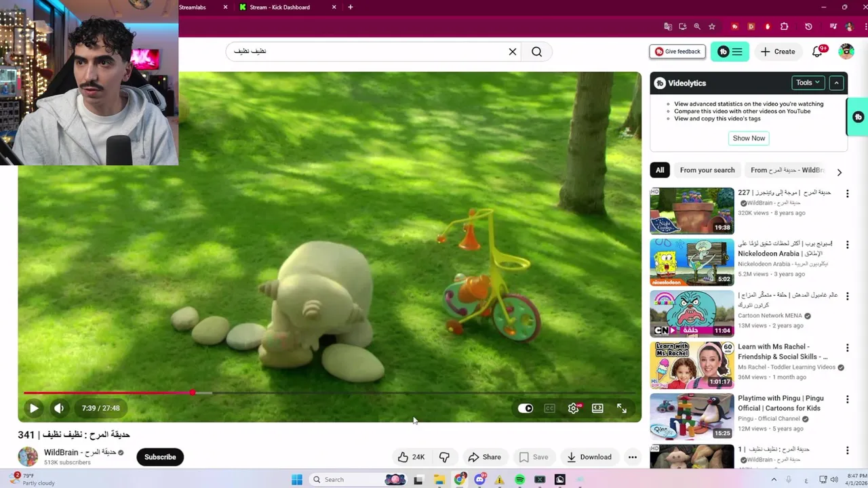868x488 pixels.
Task: Open the WildBrain channel avatar
Action: pos(28,456)
